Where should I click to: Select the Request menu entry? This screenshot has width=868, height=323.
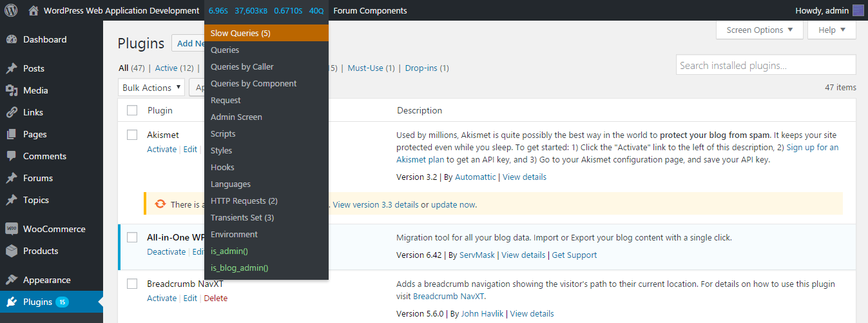(267, 100)
